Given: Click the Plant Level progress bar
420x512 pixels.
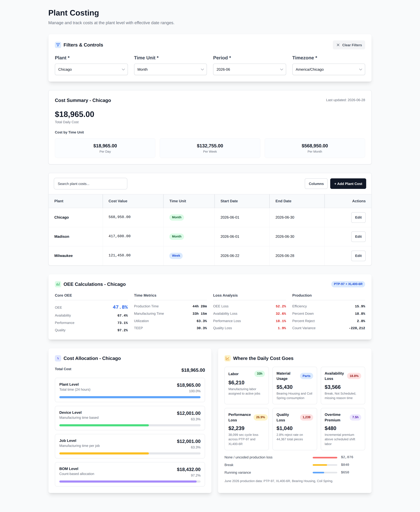Looking at the screenshot, I should click(130, 397).
